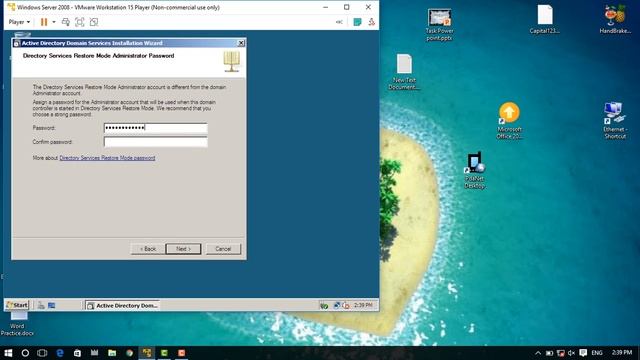Launch Chrome from host taskbar
Viewport: 640px width, 360px height.
coord(130,353)
